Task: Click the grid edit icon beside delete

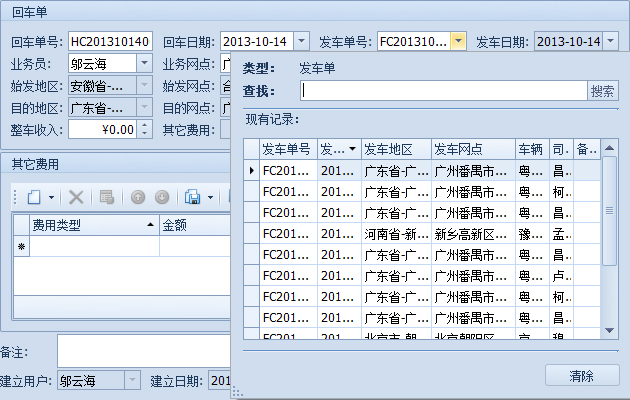Action: pos(107,197)
